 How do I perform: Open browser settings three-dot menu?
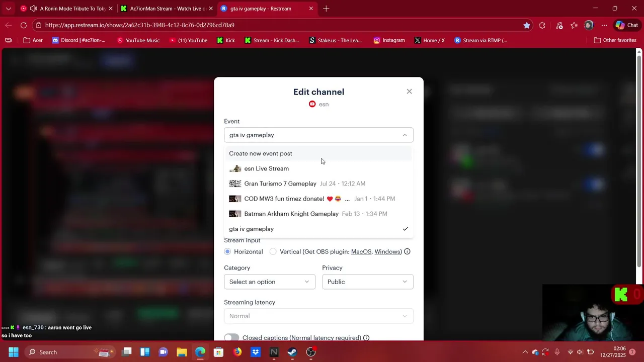[x=604, y=25]
